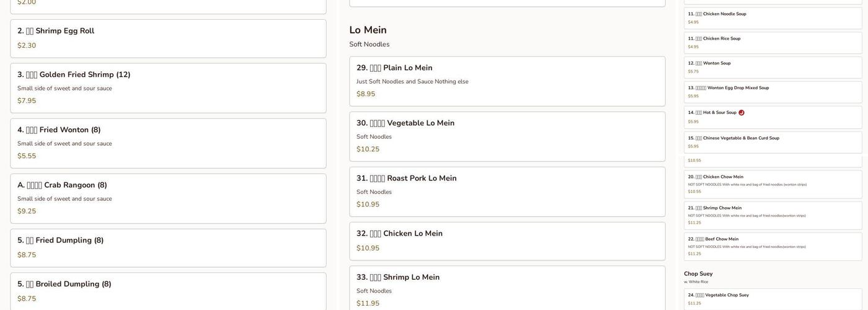Viewport: 868px width, 310px height.
Task: Select Crab Rangoon (8) appetizer
Action: pos(168,198)
